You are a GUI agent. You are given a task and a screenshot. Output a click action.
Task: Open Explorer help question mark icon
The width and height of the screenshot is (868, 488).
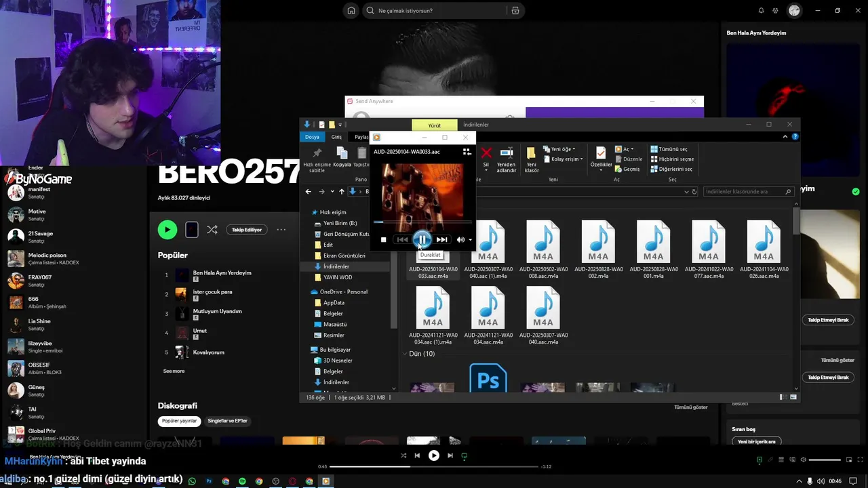point(795,137)
